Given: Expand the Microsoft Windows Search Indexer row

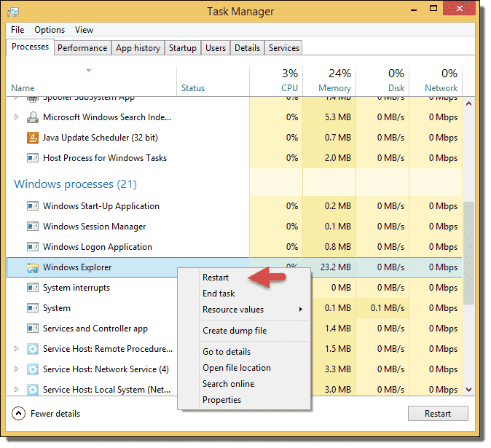Looking at the screenshot, I should point(16,117).
